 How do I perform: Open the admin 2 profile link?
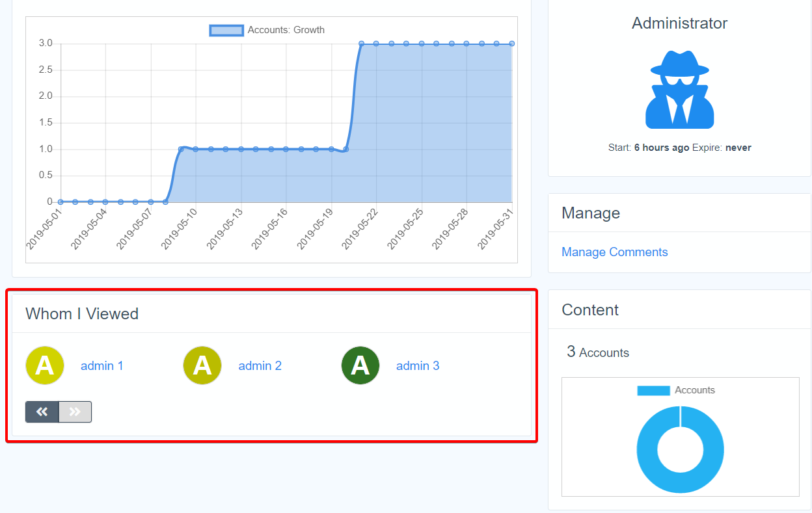click(260, 366)
